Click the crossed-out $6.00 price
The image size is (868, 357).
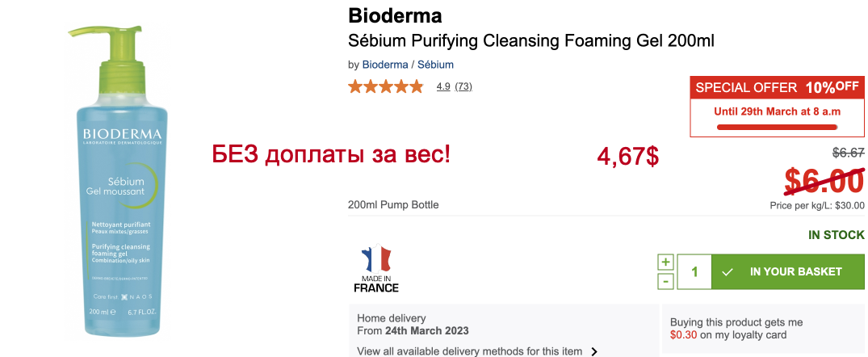pyautogui.click(x=824, y=179)
